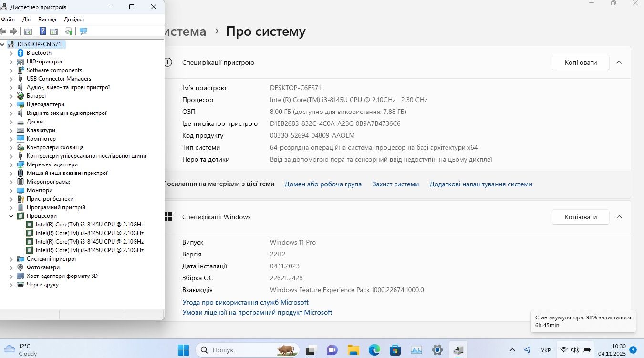Image resolution: width=644 pixels, height=358 pixels.
Task: Open the Windows Start menu
Action: (x=184, y=350)
